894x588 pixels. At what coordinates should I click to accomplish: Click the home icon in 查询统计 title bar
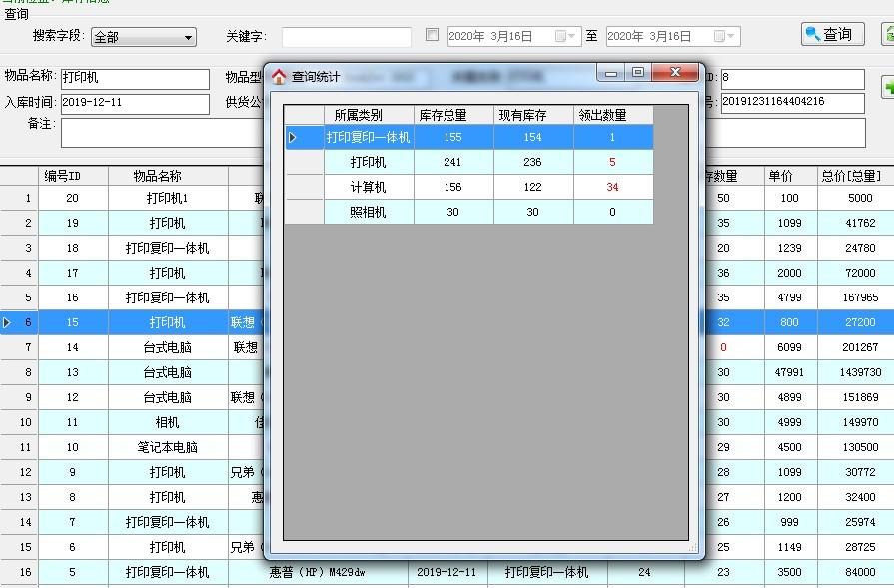[279, 76]
